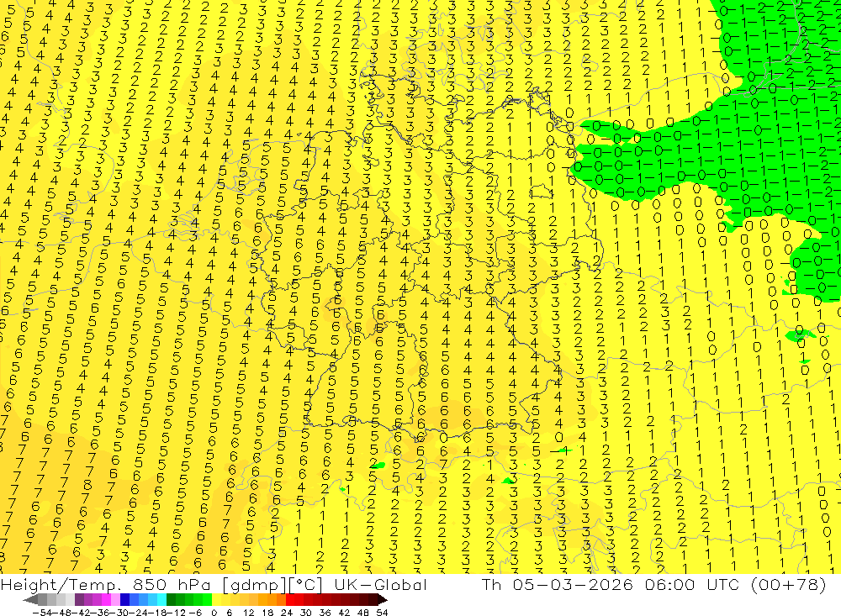Click the magenta swatch in color legend
Viewport: 841px width, 616px height.
point(106,600)
